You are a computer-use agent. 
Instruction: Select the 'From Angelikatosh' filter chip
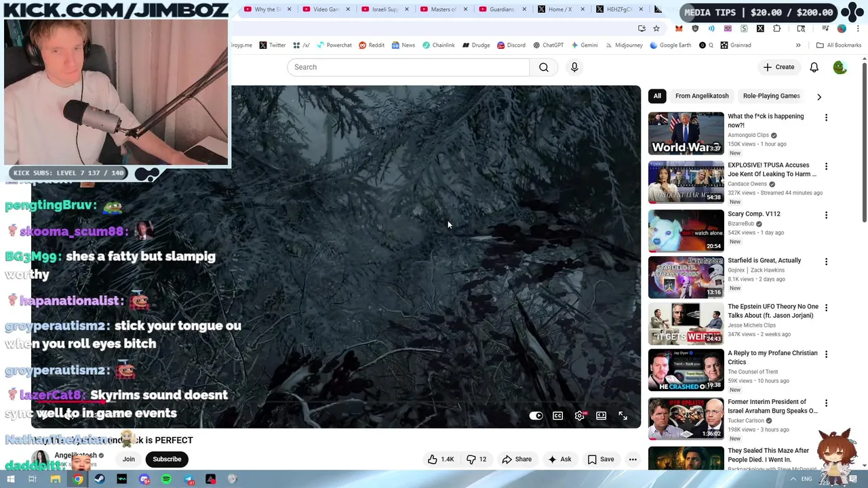[x=702, y=96]
